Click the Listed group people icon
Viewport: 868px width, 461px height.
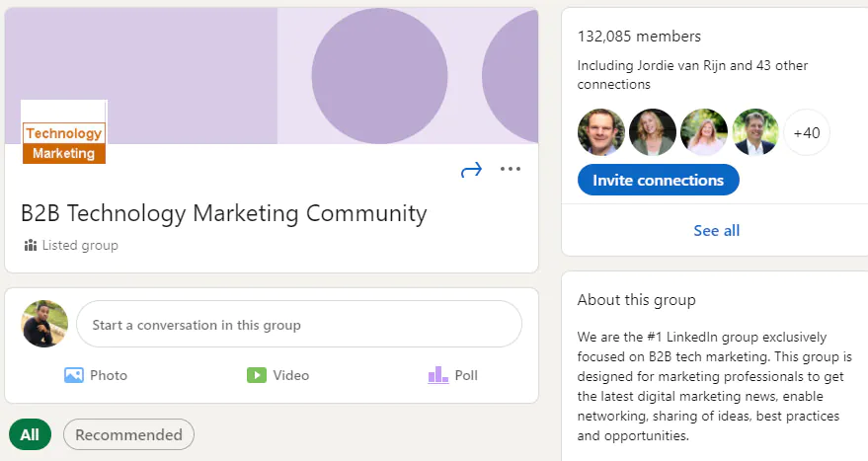[x=31, y=245]
